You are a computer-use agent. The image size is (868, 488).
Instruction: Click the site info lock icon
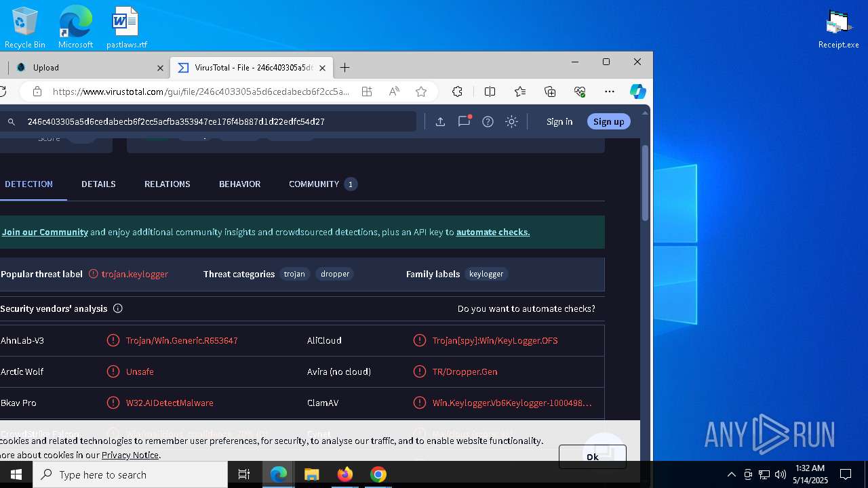coord(37,91)
